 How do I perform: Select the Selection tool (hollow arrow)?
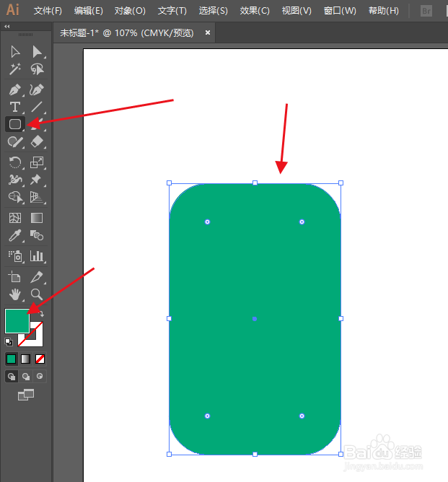click(x=15, y=52)
